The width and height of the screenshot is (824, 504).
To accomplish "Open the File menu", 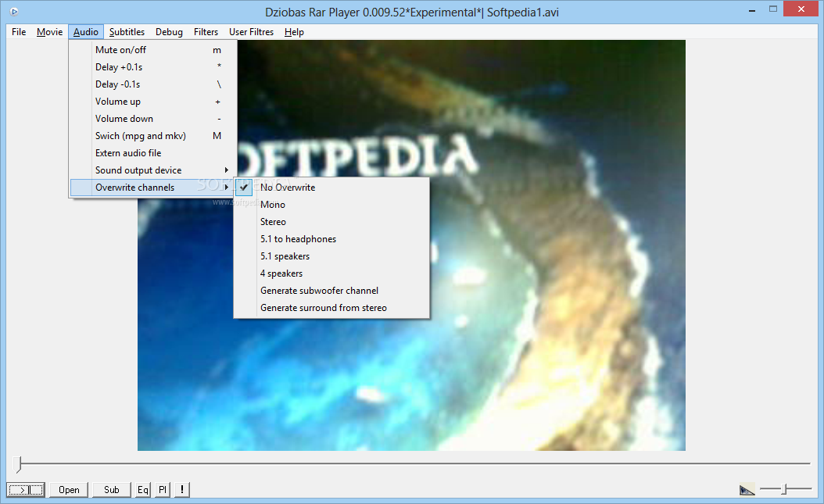I will 19,32.
